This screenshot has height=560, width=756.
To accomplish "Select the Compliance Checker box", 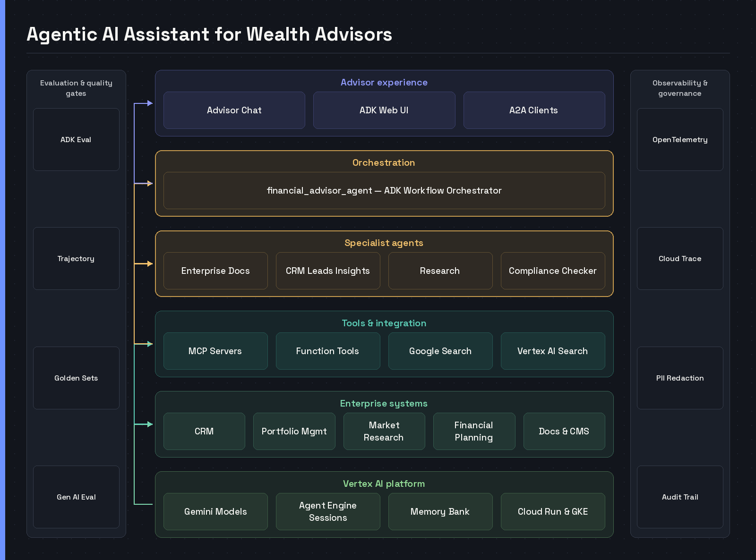I will pyautogui.click(x=553, y=271).
